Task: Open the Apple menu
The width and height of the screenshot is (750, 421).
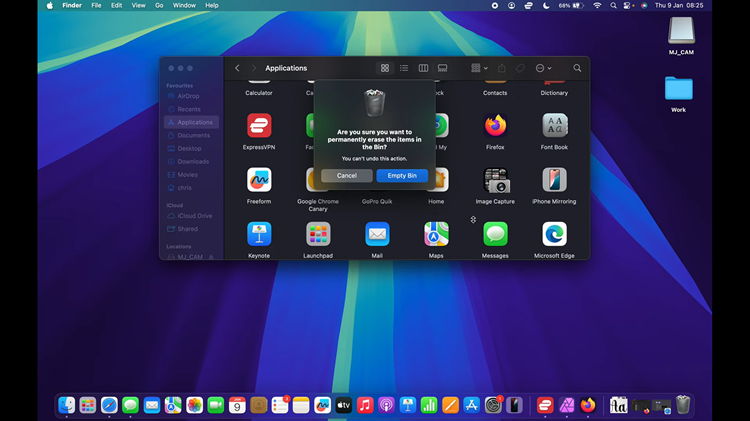Action: point(50,5)
